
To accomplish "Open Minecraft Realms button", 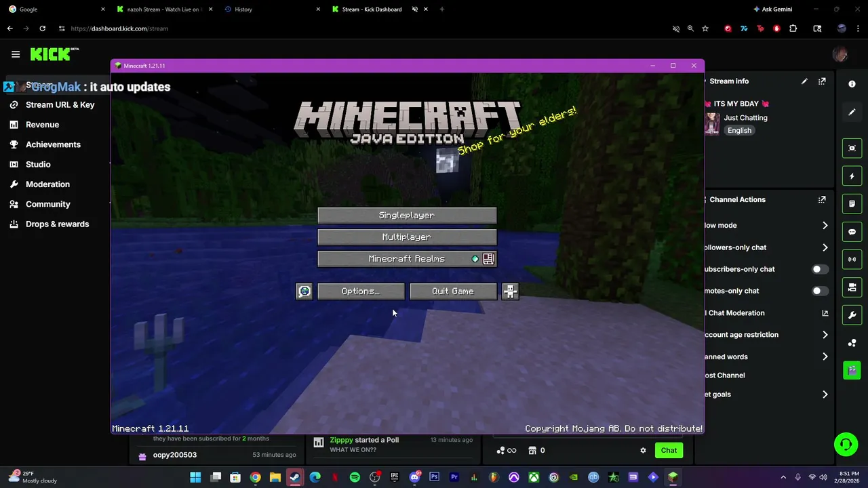I will tap(407, 259).
